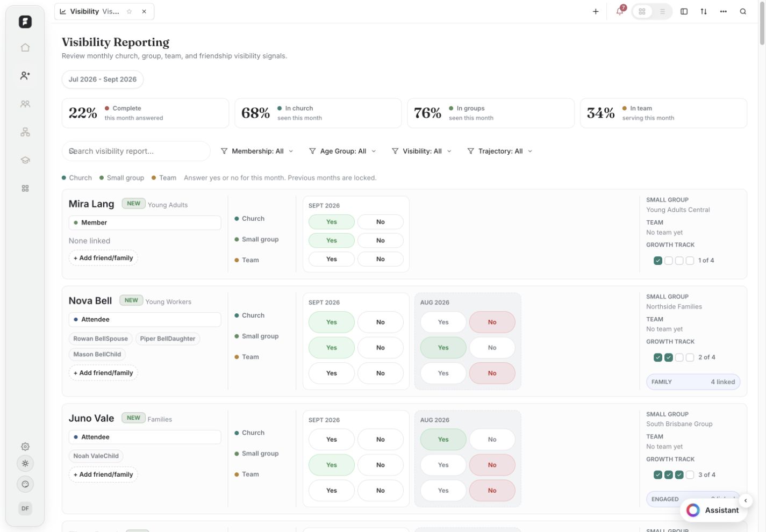Open Nova Bell Attendee status dropdown
This screenshot has height=532, width=766.
click(145, 319)
